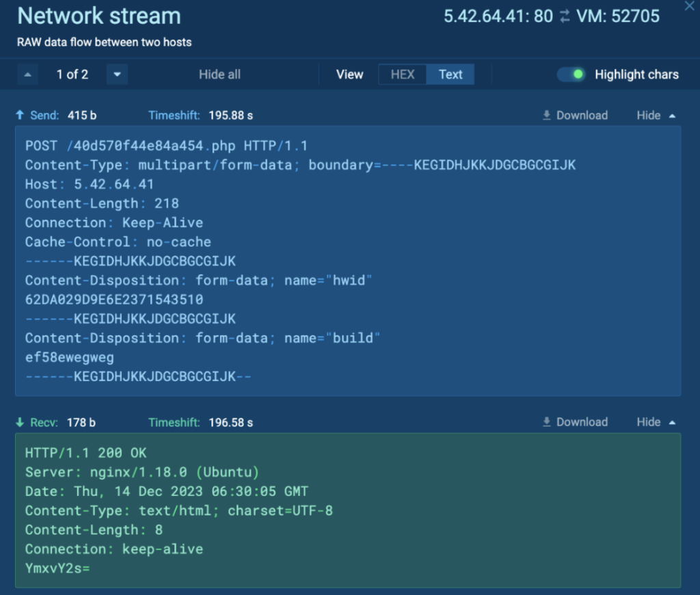The height and width of the screenshot is (595, 700).
Task: Click the download icon in Send section
Action: pyautogui.click(x=547, y=116)
